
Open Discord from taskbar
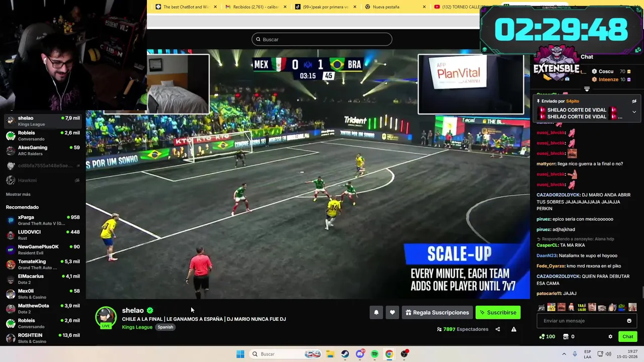pyautogui.click(x=360, y=354)
